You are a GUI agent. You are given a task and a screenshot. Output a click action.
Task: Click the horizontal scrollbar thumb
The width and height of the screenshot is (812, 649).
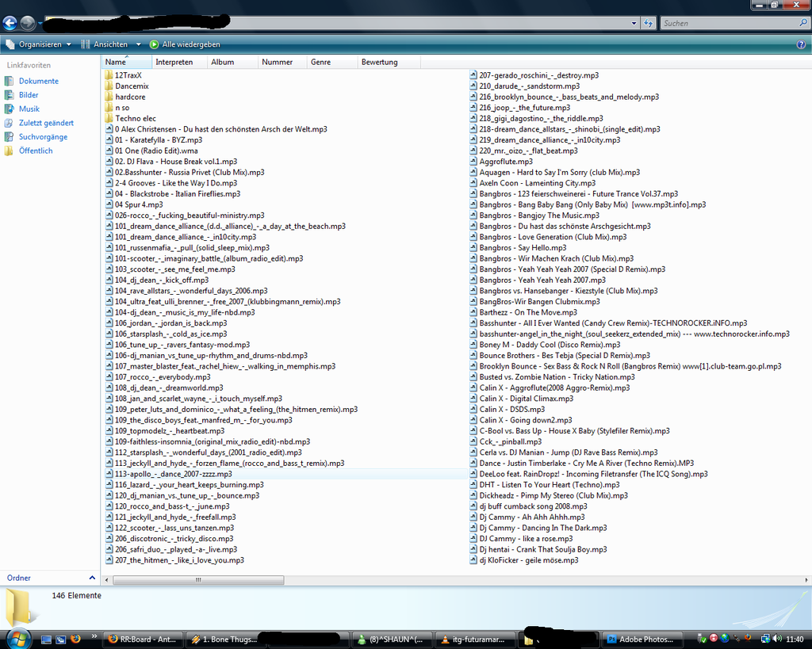(198, 580)
